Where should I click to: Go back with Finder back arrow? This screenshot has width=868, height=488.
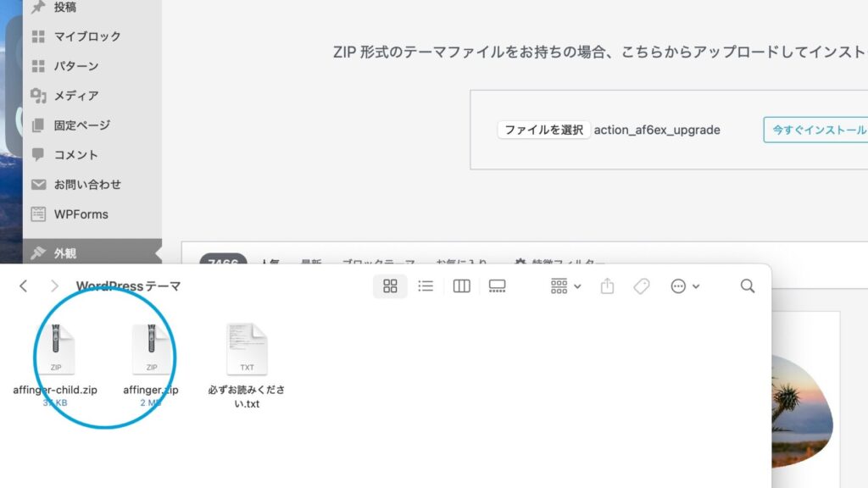point(24,286)
